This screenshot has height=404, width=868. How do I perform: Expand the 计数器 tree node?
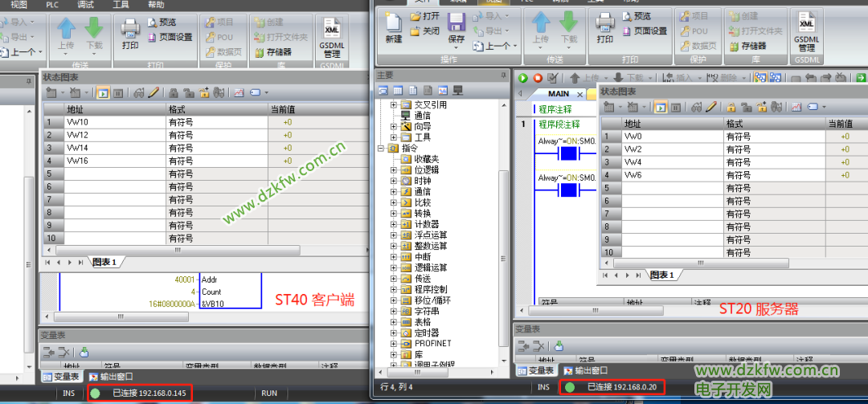tap(393, 224)
